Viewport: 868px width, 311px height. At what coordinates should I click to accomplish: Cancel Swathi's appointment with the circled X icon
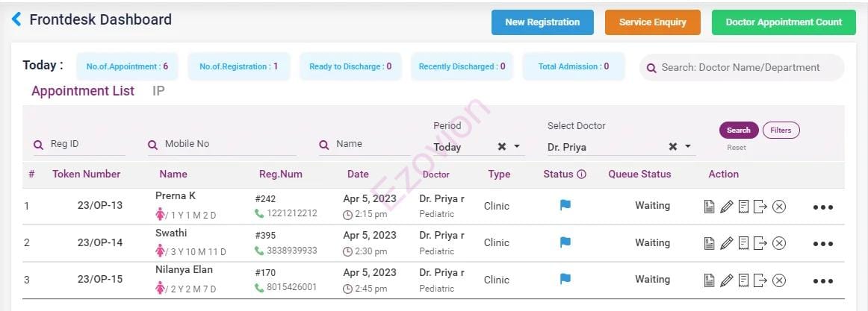(x=779, y=243)
